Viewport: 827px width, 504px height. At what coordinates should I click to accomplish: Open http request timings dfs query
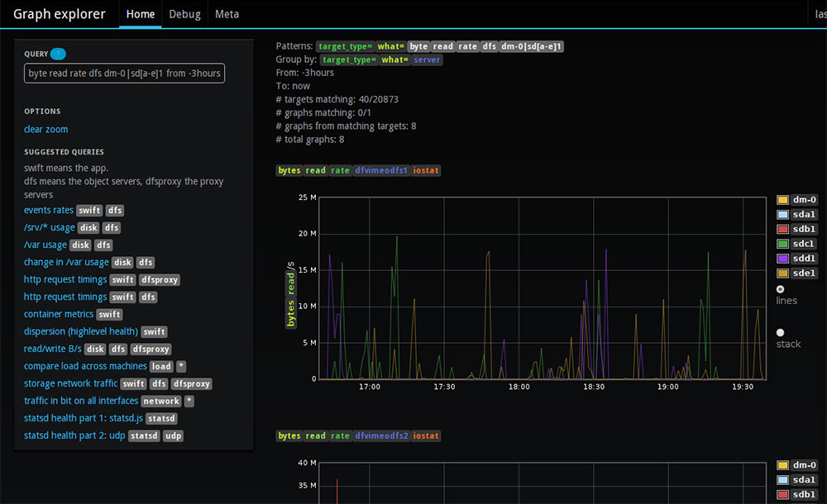coord(65,297)
